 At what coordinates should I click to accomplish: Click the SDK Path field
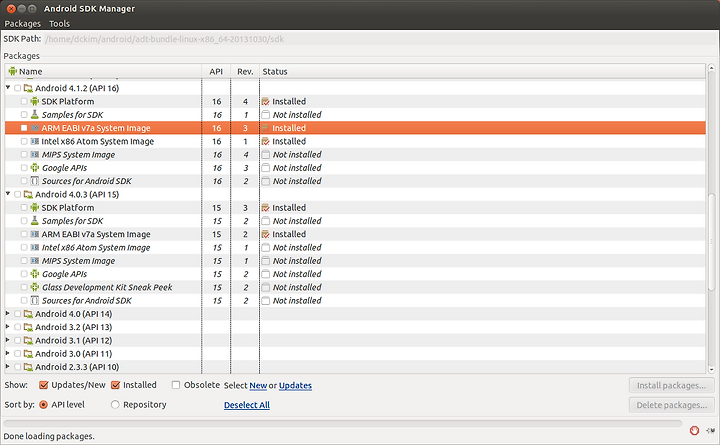(x=379, y=39)
